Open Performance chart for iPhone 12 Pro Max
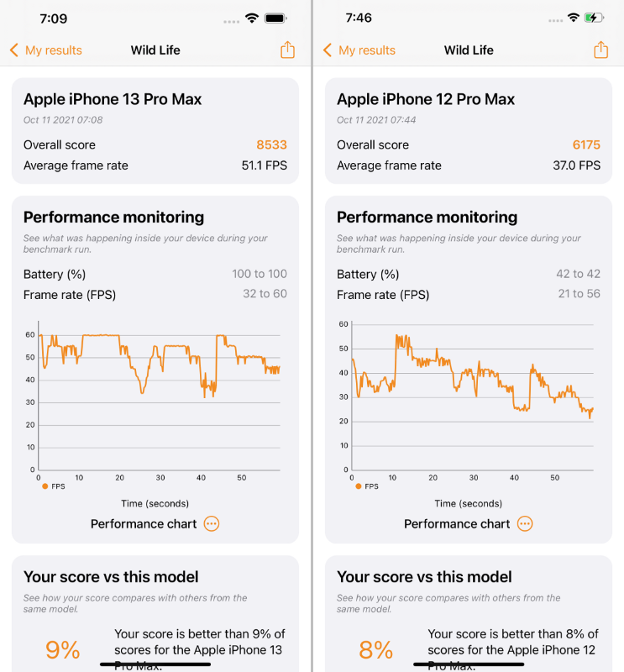This screenshot has width=624, height=672. point(457,523)
